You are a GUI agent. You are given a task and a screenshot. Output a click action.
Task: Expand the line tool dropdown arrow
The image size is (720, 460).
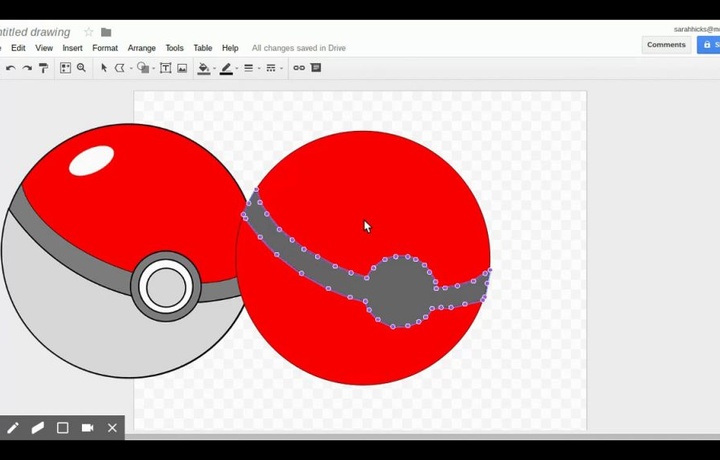[x=131, y=69]
